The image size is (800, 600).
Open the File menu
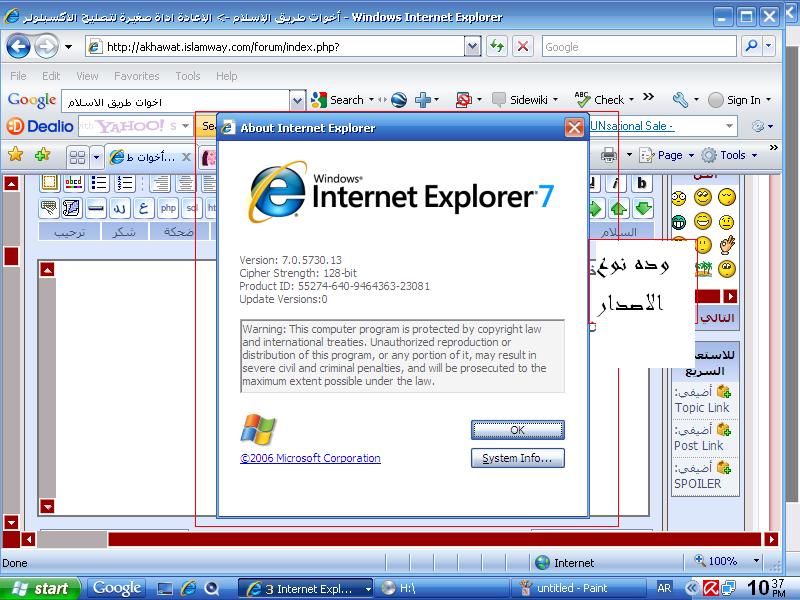pyautogui.click(x=18, y=76)
